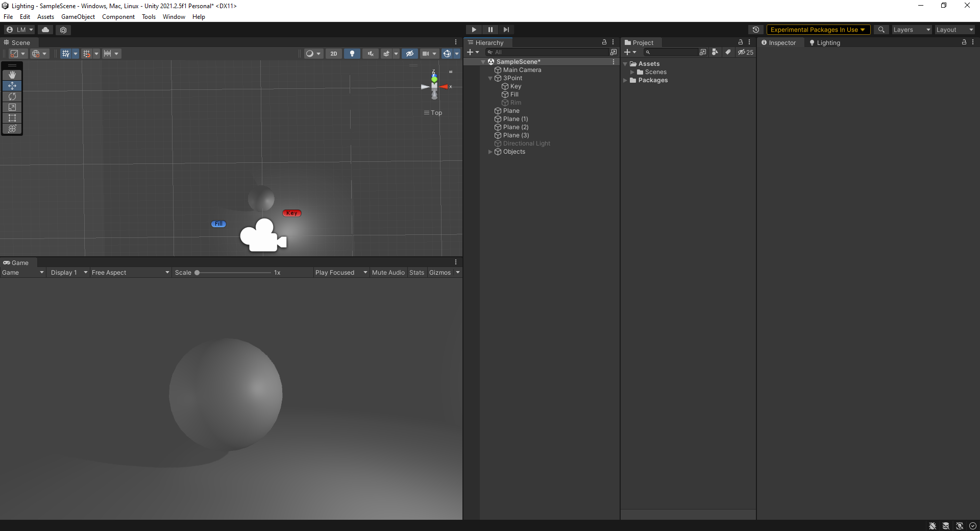
Task: Open Scene camera settings dropdown
Action: click(x=429, y=54)
